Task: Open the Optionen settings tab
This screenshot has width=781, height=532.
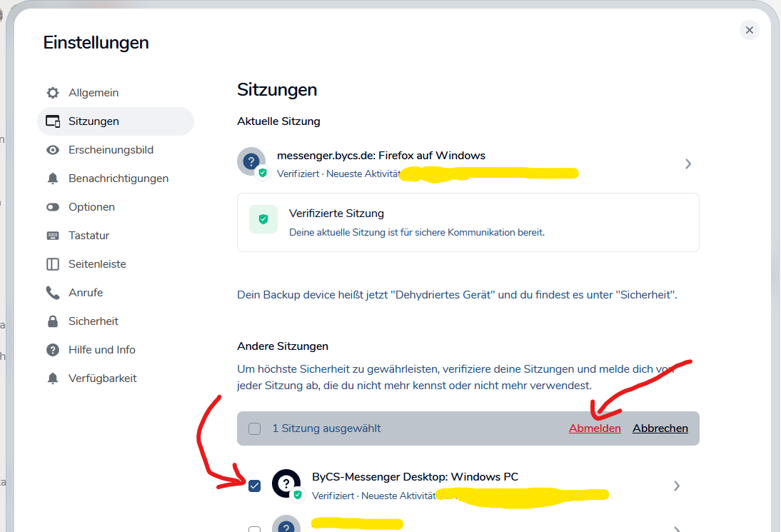Action: coord(91,207)
